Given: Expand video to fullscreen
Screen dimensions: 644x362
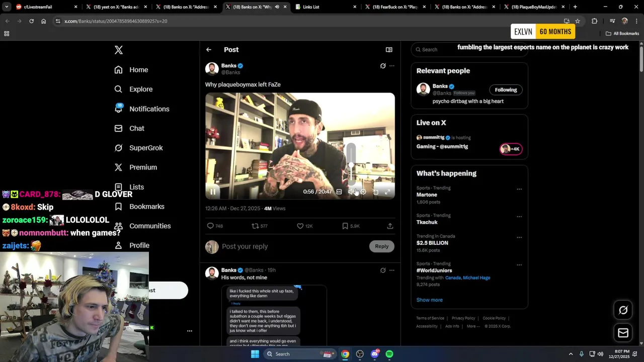Looking at the screenshot, I should (x=387, y=192).
